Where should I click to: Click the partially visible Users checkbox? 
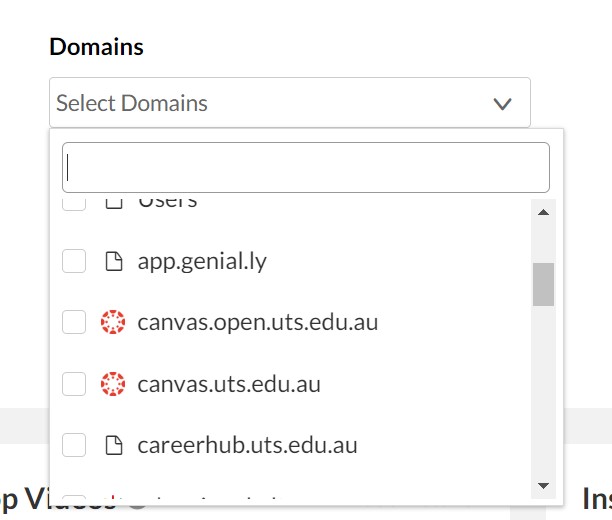tap(74, 204)
